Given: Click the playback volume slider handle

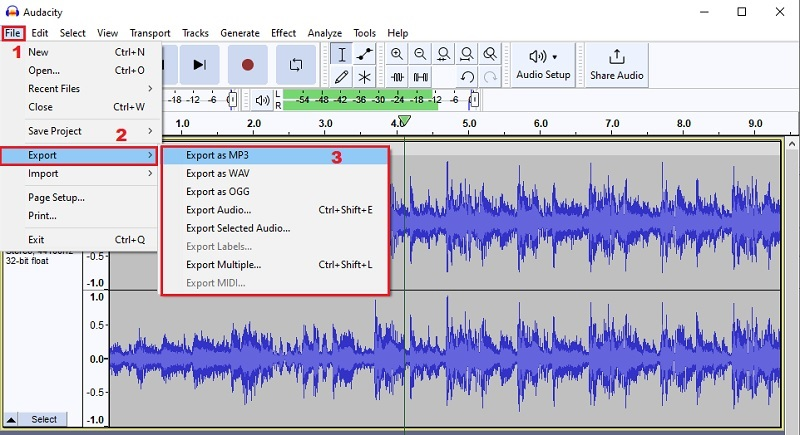Looking at the screenshot, I should 474,99.
